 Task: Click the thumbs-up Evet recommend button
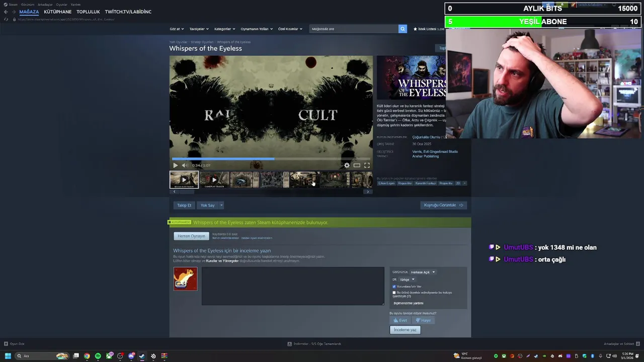pos(400,320)
